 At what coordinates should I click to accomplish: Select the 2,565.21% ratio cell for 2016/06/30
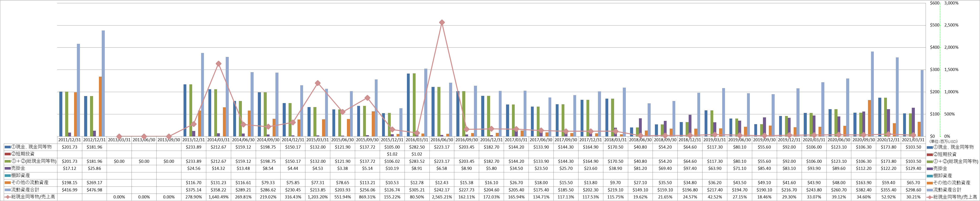click(442, 197)
